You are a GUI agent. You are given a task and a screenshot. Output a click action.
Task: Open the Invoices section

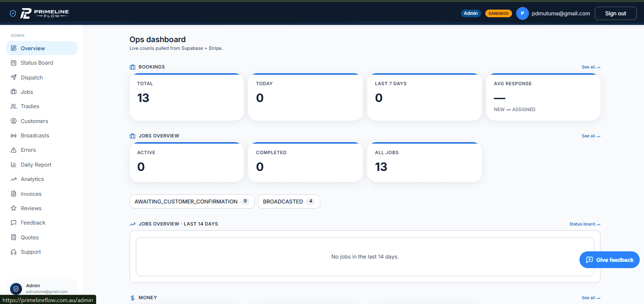click(x=42, y=194)
